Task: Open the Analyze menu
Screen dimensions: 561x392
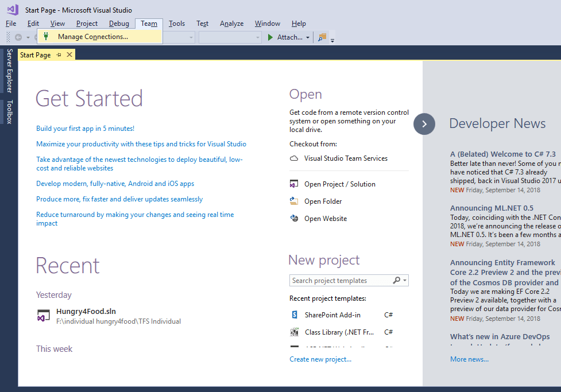Action: coord(231,24)
